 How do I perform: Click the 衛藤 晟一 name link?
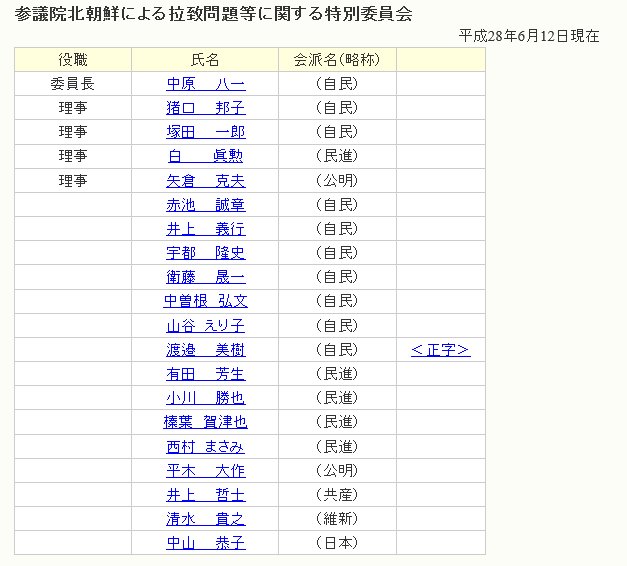click(206, 277)
